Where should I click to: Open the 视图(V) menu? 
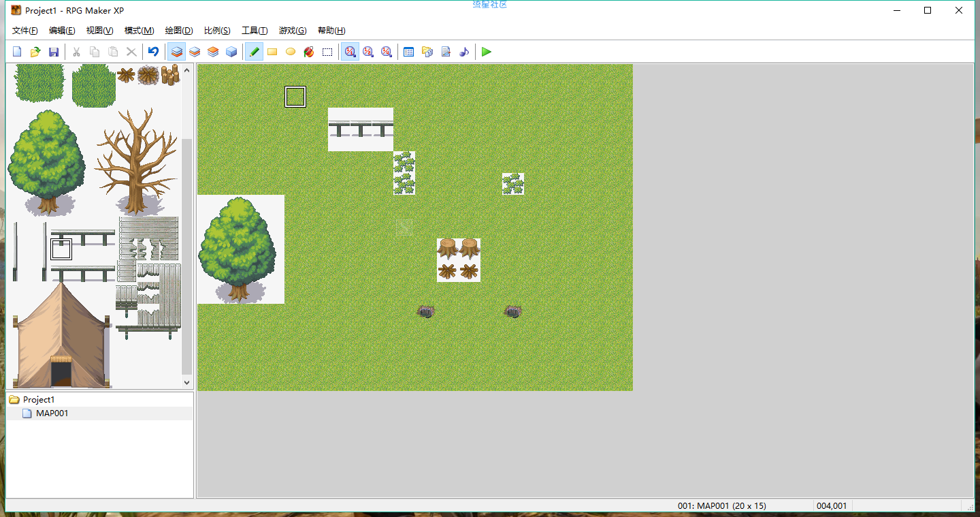(99, 31)
